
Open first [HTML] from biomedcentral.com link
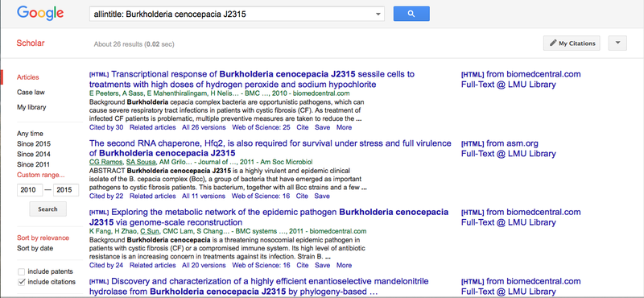click(521, 74)
